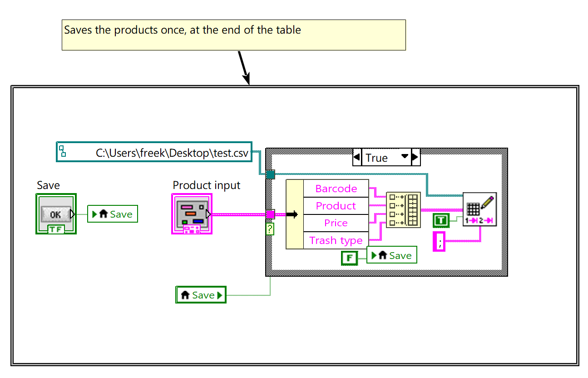Advance to next case with right arrow
588x378 pixels.
tap(415, 158)
